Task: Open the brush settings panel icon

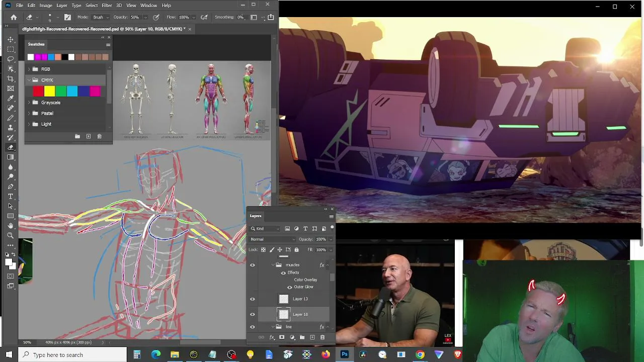Action: coord(67,17)
